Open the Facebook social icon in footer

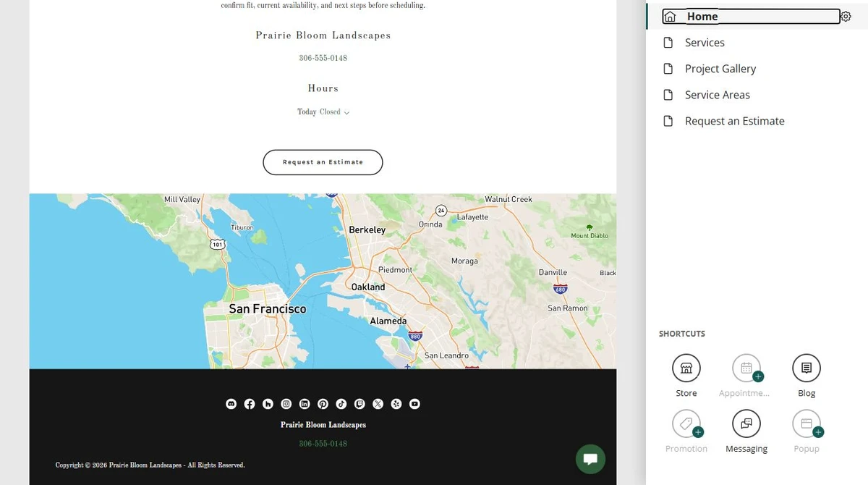coord(250,404)
